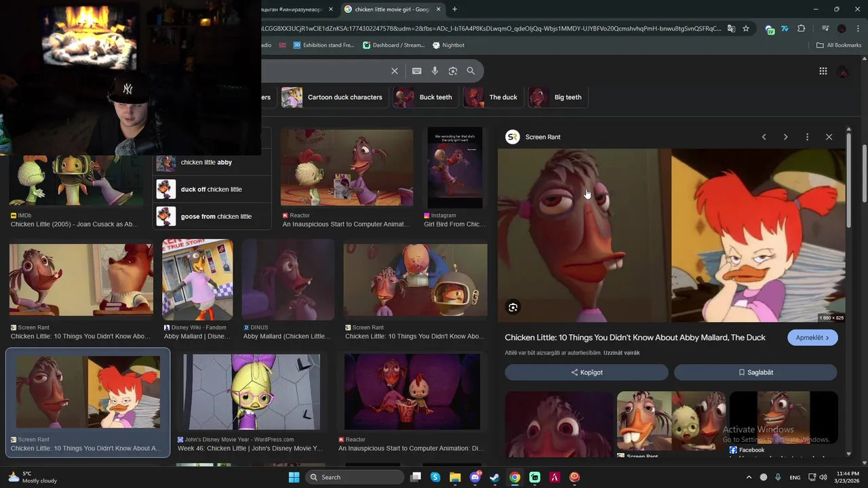Open the Uzzināt vairāk link
Screen dimensions: 868x488
(x=623, y=353)
